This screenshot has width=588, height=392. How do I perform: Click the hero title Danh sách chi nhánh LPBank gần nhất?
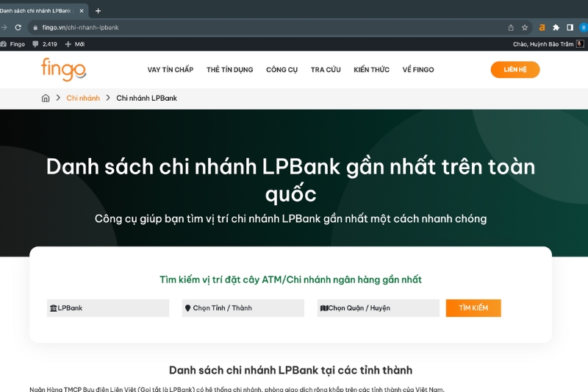pyautogui.click(x=290, y=180)
